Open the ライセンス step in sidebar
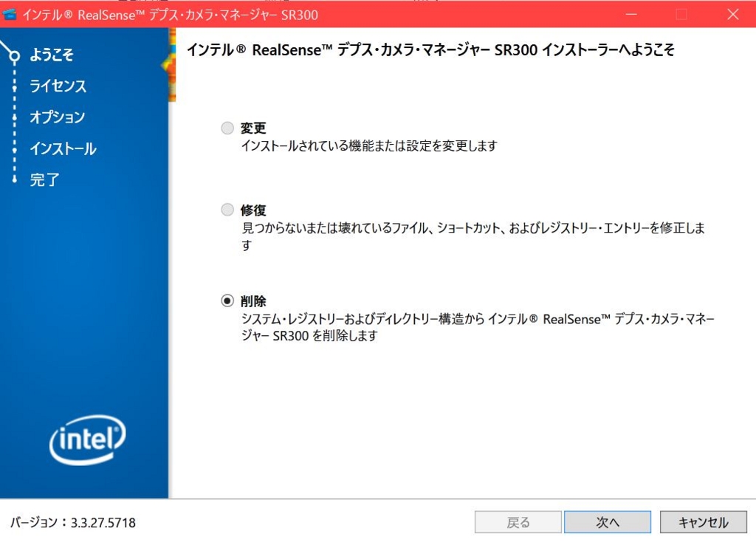 coord(58,86)
